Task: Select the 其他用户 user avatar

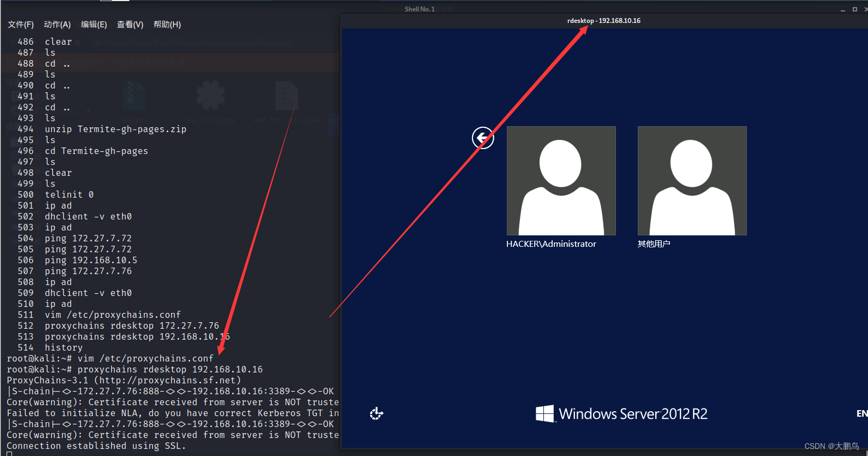Action: pos(692,181)
